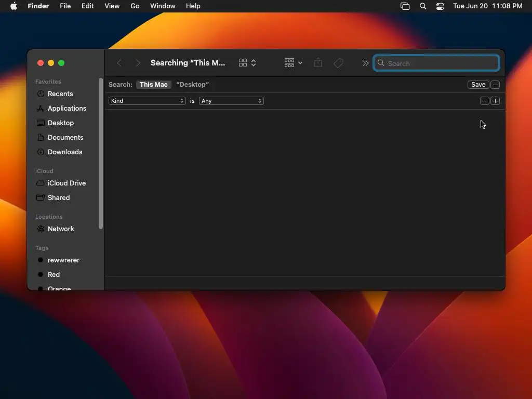Click the Edit Tags toolbar icon
Viewport: 532px width, 399px height.
click(338, 63)
